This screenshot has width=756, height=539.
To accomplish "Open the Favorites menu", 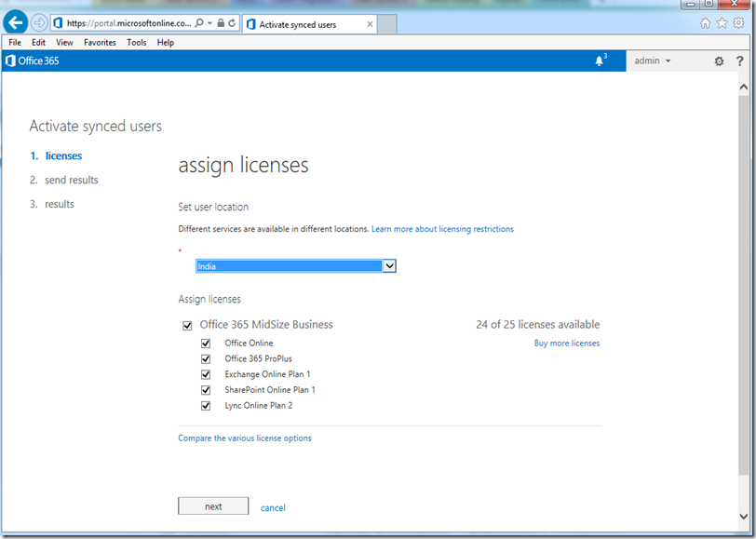I will coord(100,43).
